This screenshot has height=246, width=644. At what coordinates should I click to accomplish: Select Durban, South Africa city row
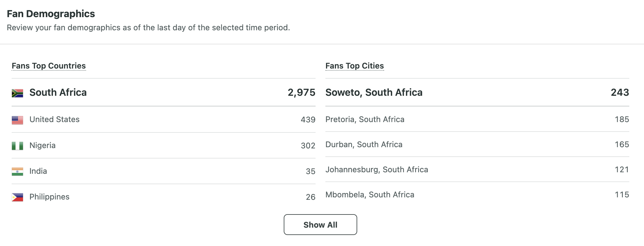point(477,144)
